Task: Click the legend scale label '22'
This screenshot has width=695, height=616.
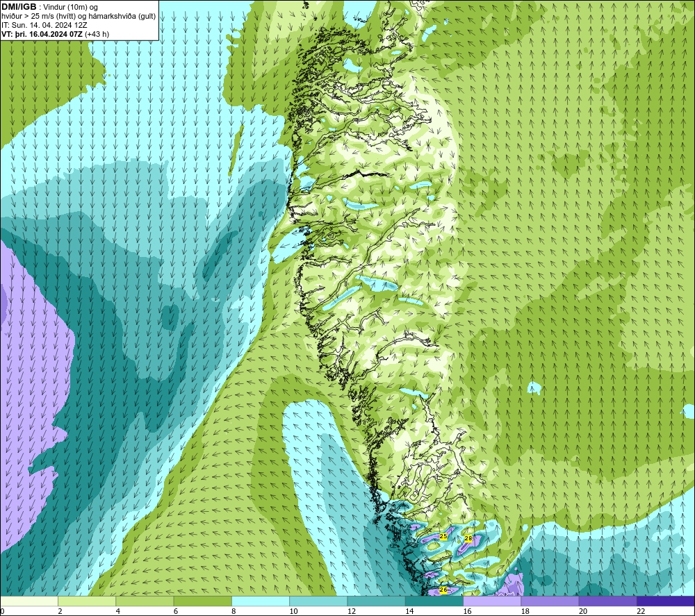Action: pyautogui.click(x=641, y=611)
